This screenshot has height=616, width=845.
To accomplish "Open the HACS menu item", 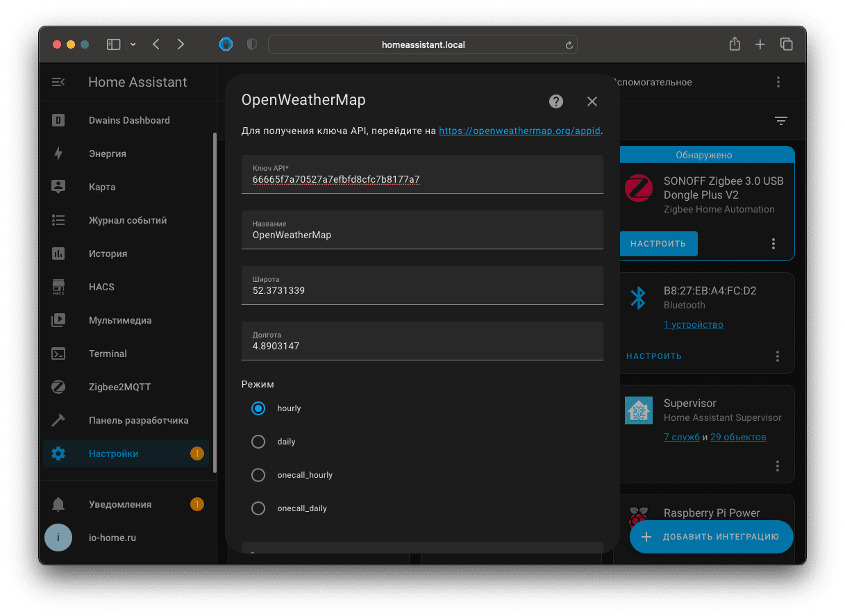I will click(x=126, y=287).
